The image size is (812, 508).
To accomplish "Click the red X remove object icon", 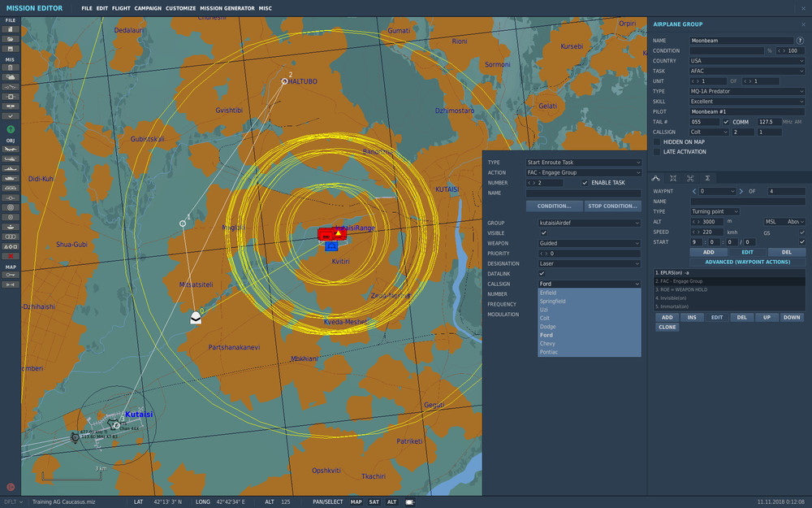I will [11, 255].
